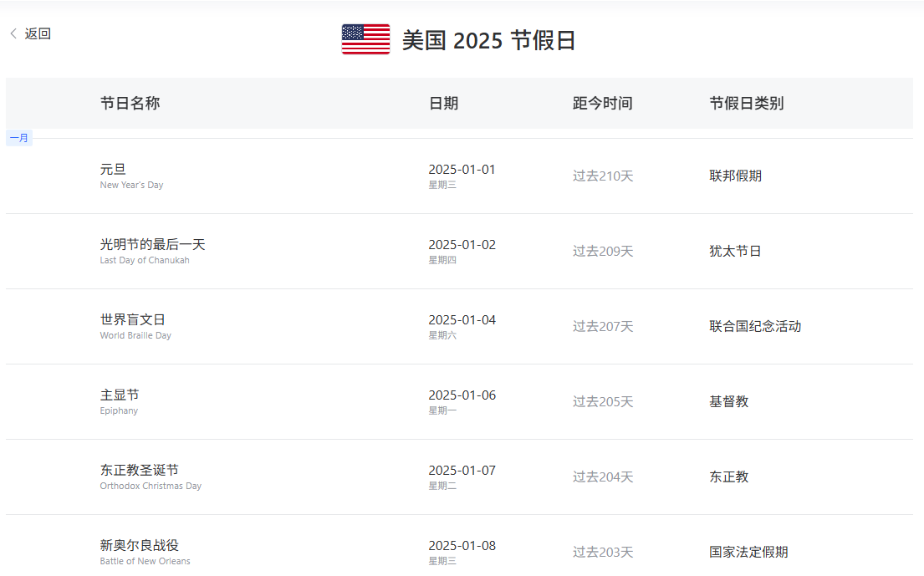Viewport: 924px width, 576px height.
Task: Click 过去210天 elapsed time
Action: 603,176
